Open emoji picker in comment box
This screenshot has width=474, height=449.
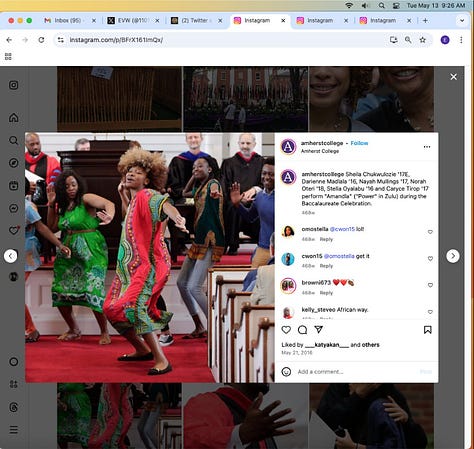[286, 371]
